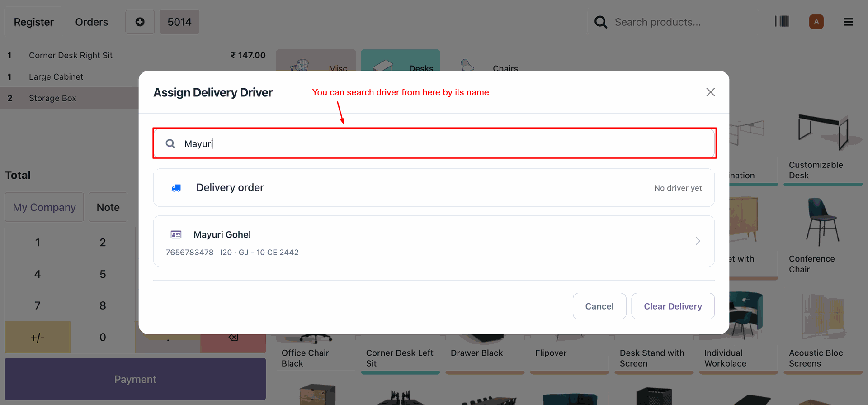Click the Cancel button

tap(599, 306)
